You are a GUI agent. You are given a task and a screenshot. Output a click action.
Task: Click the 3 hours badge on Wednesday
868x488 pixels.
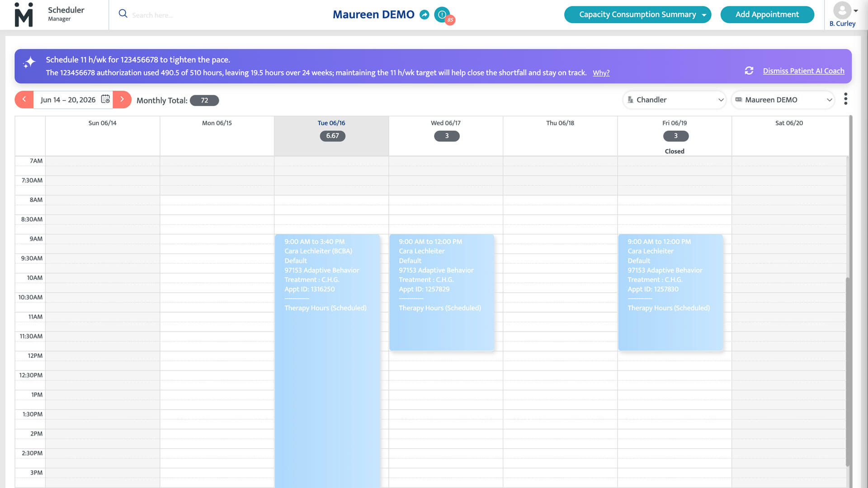[447, 136]
